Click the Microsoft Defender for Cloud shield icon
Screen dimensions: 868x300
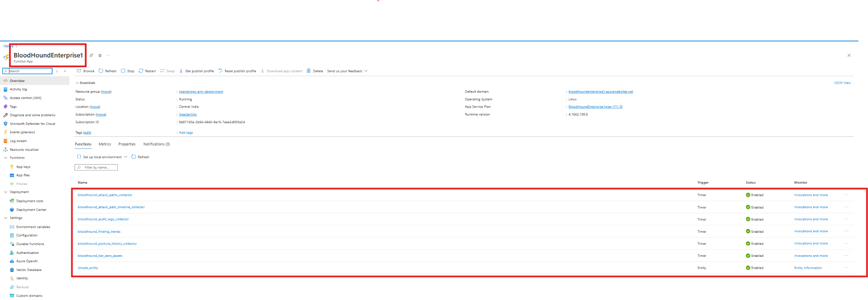pyautogui.click(x=5, y=124)
